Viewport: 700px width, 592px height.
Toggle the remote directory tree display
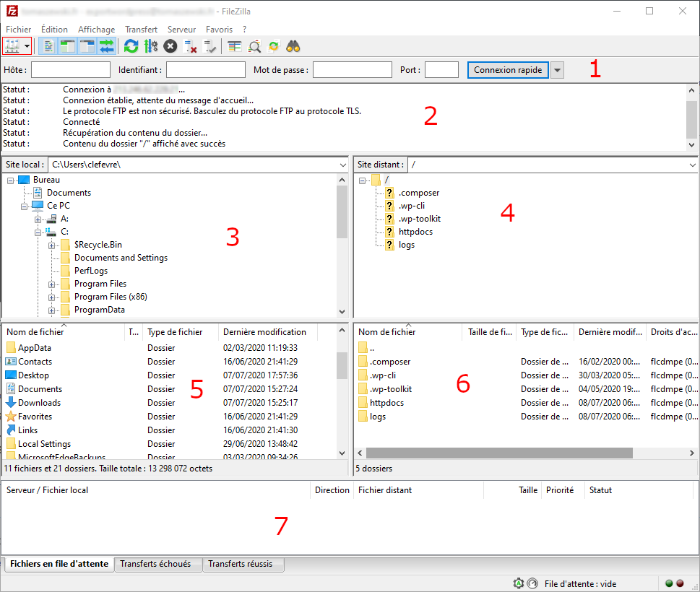coord(87,46)
